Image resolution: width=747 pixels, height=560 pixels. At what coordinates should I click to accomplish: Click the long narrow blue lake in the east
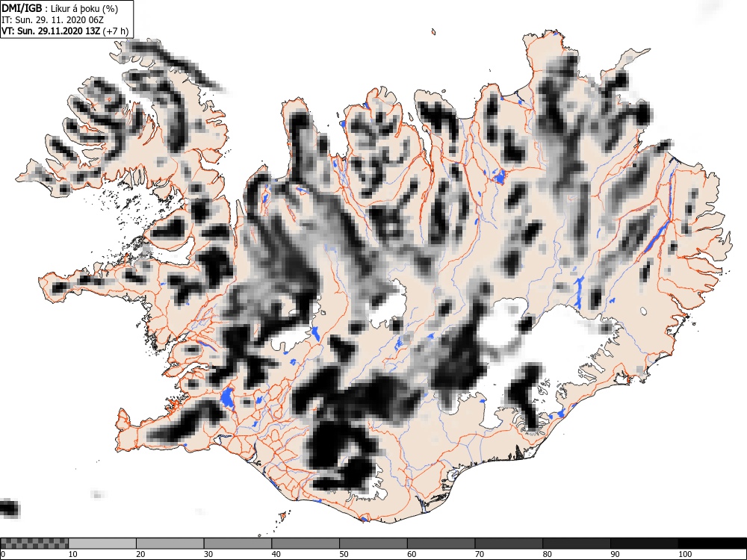656,236
